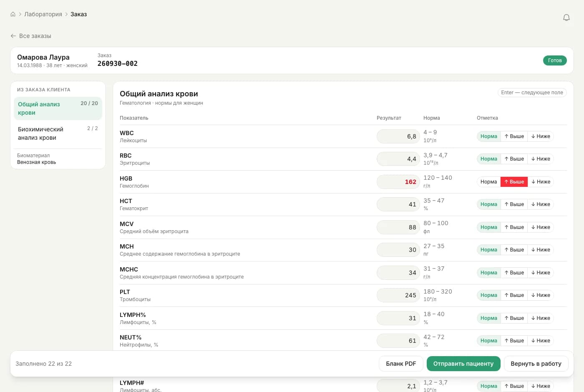The image size is (584, 392).
Task: Click the home icon in breadcrumb
Action: [x=13, y=14]
